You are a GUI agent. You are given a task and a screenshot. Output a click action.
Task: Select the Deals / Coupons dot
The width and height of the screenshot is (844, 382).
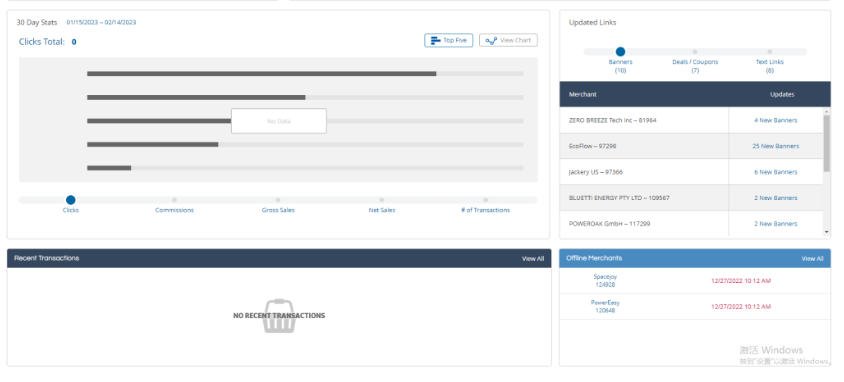tap(695, 52)
